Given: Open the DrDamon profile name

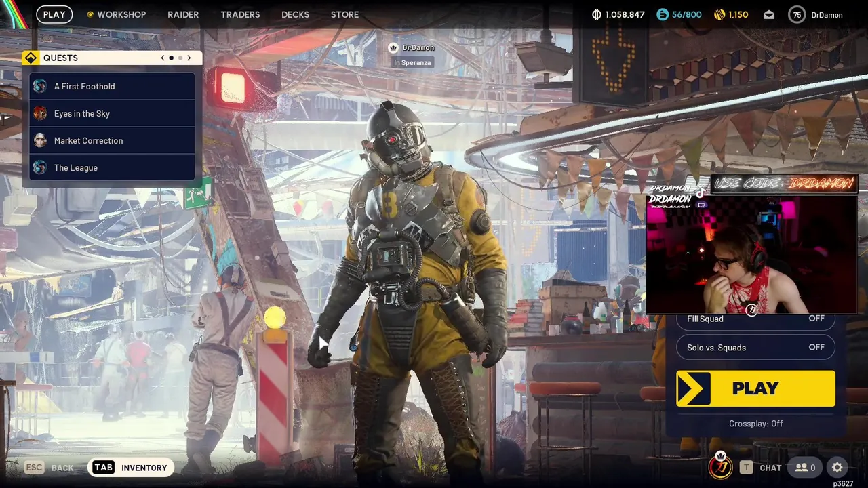Looking at the screenshot, I should (827, 15).
